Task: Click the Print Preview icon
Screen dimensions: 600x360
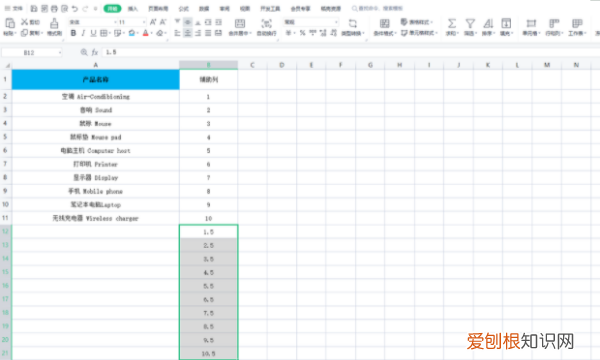Action: [65, 8]
